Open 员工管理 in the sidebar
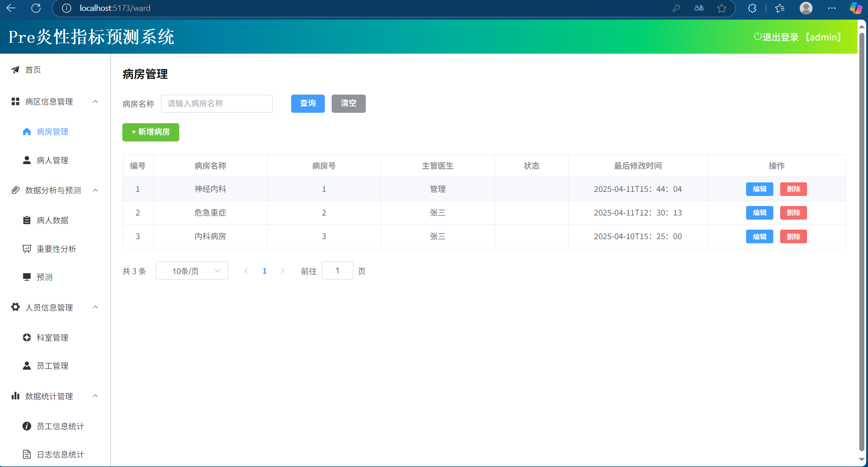 [x=52, y=366]
